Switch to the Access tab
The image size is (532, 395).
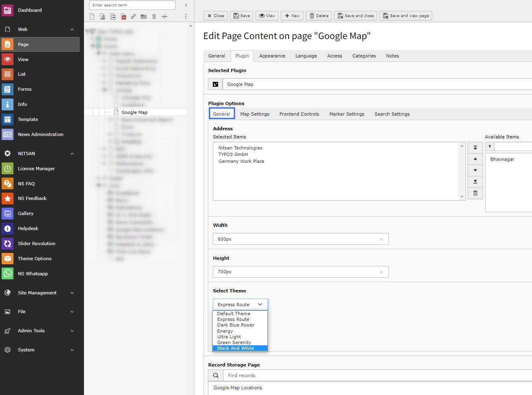coord(335,56)
